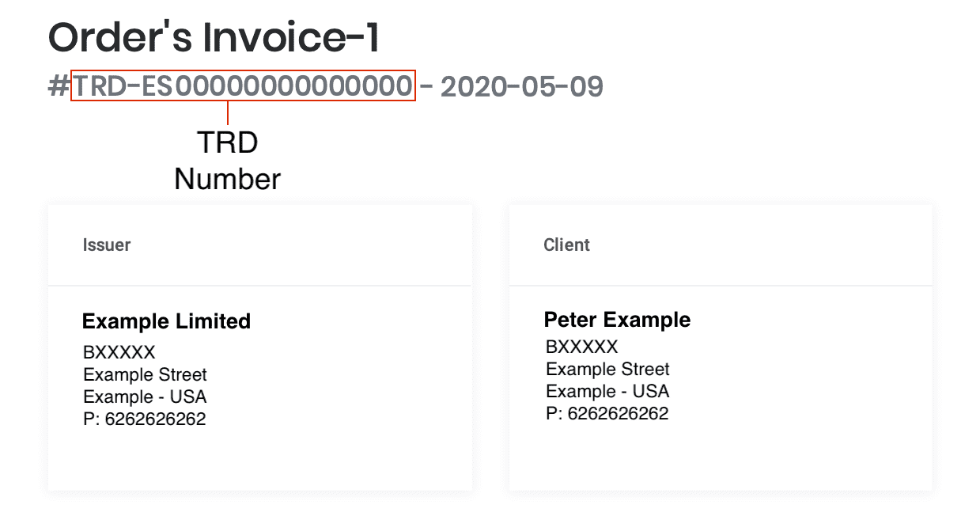Click the Client card header
This screenshot has width=980, height=516.
click(x=566, y=245)
